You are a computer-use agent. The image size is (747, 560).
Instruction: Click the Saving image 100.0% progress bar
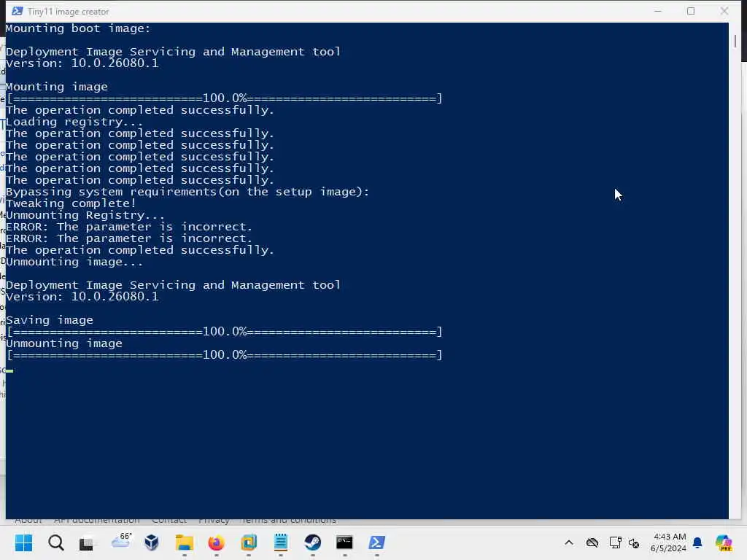225,332
